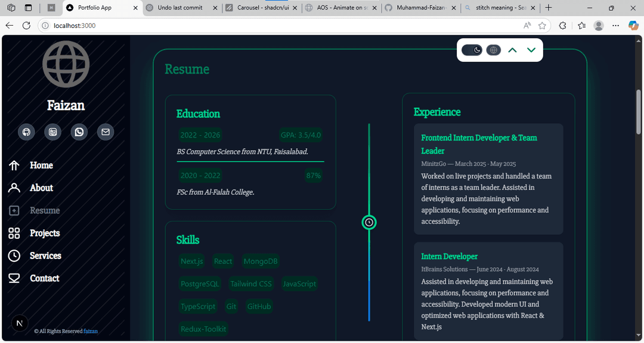Click the Frontend Intern Developer & Team Leader title
644x343 pixels.
pos(479,144)
